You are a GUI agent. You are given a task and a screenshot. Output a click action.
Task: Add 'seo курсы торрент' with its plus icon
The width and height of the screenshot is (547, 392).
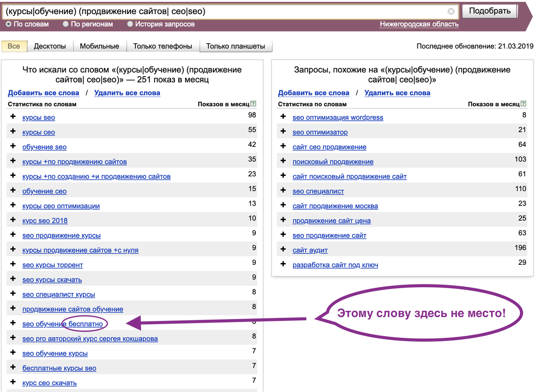click(x=13, y=264)
